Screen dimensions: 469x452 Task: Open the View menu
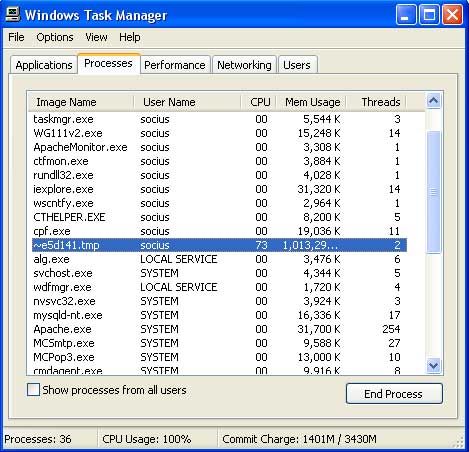96,37
